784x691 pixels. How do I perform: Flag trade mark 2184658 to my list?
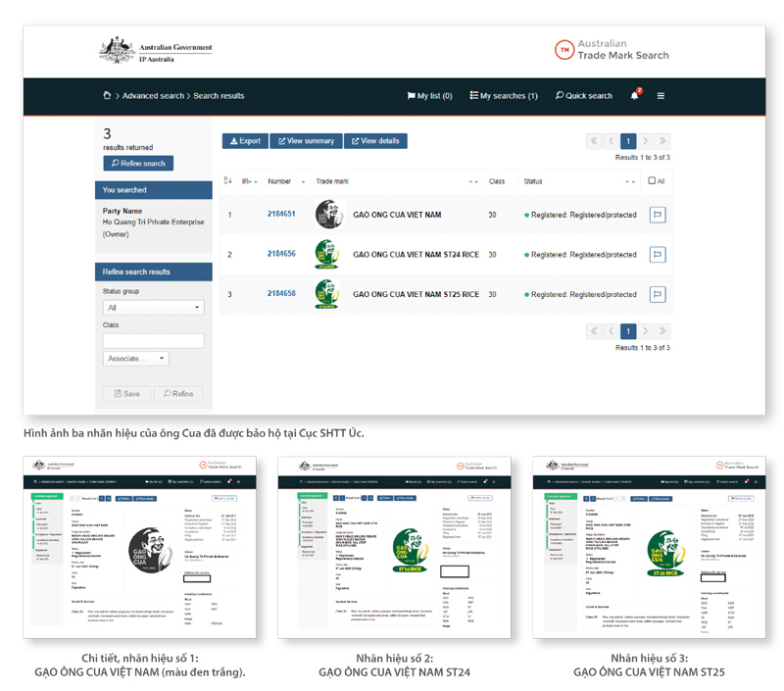coord(658,294)
